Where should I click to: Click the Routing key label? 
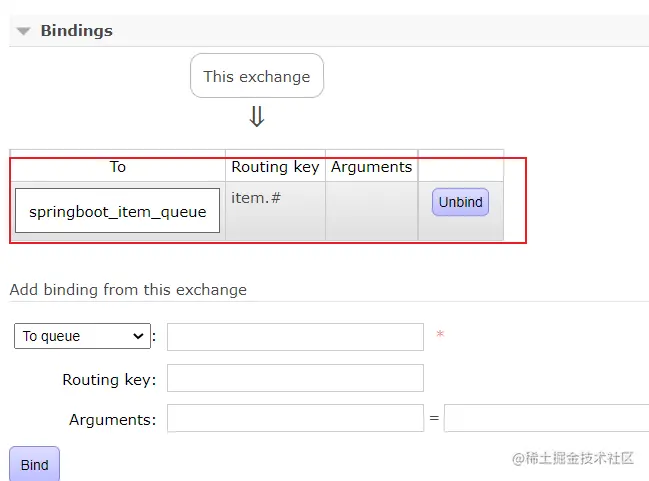(x=109, y=380)
